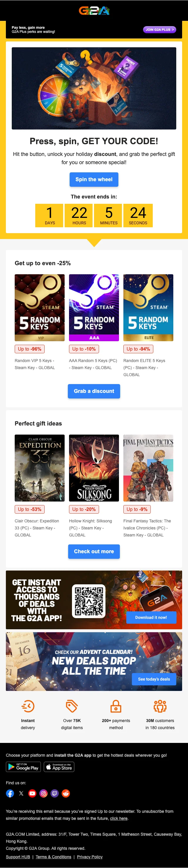Click See today's deals button
Image resolution: width=188 pixels, height=868 pixels.
pyautogui.click(x=154, y=679)
